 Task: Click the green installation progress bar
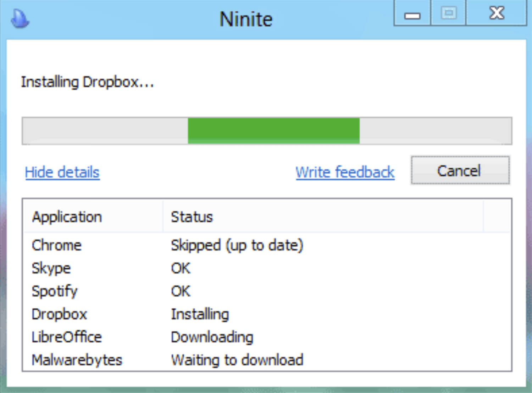tap(267, 131)
